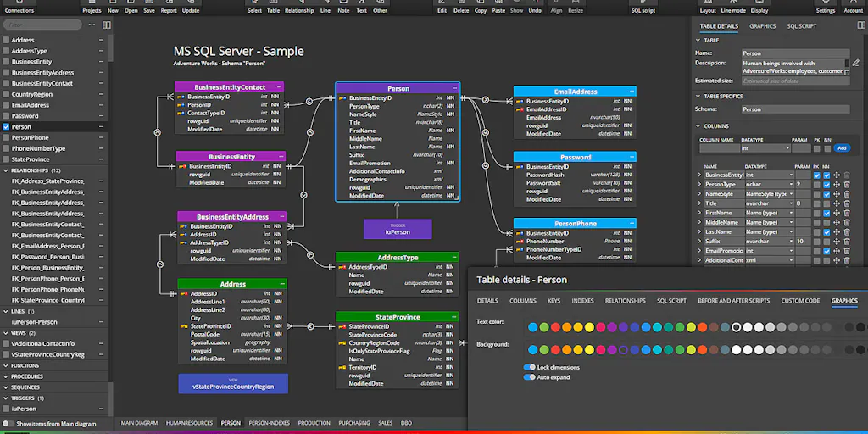Screen dimensions: 868x434
Task: Collapse the TABLE SPECIFICS section
Action: 698,97
